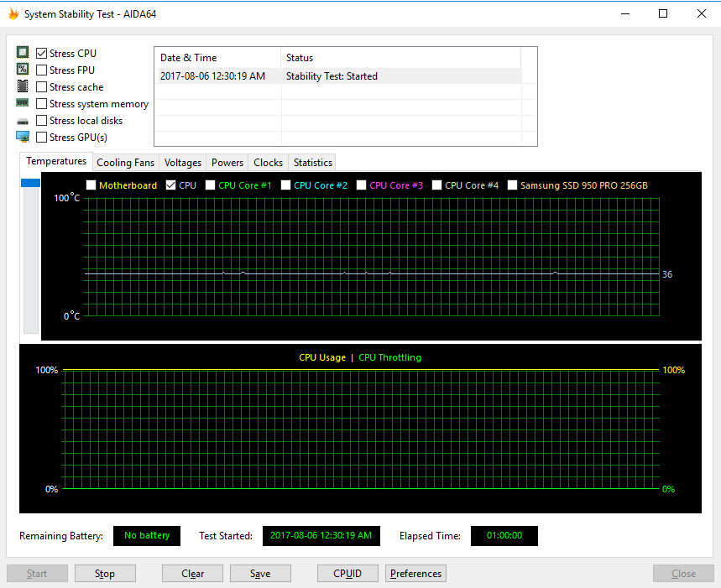Toggle CPU Core #3 temperature checkbox
The image size is (721, 588).
click(362, 185)
